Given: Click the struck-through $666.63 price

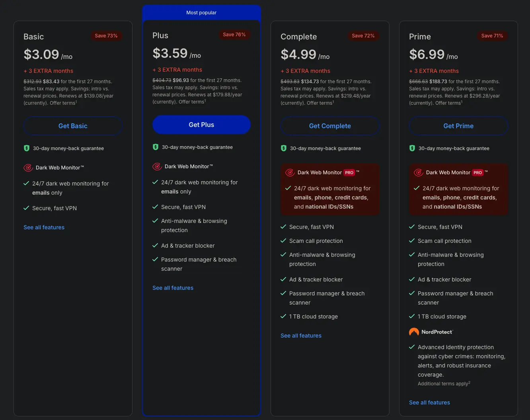Looking at the screenshot, I should (x=419, y=82).
